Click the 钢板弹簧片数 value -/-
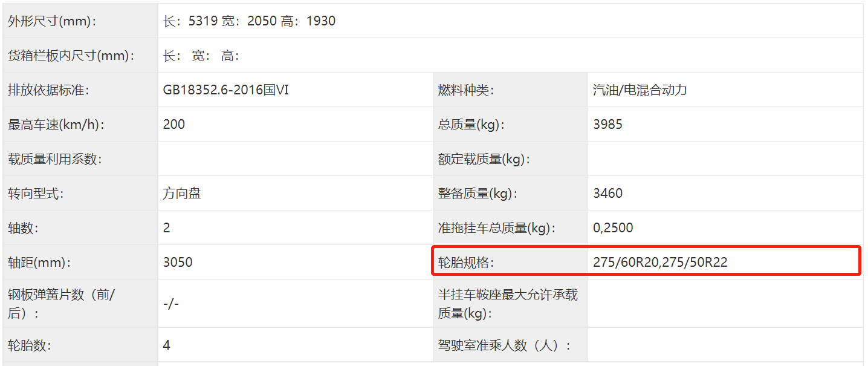This screenshot has height=366, width=868. tap(171, 304)
